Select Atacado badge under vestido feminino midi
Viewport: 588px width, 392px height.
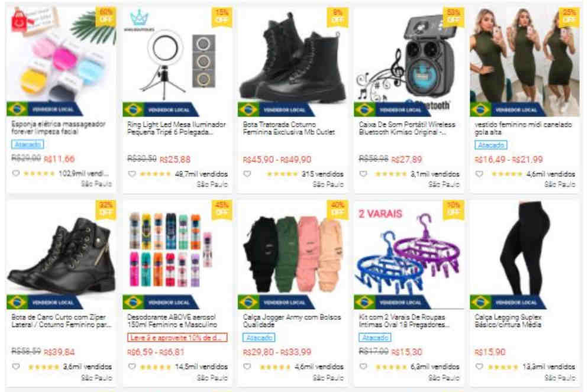(x=491, y=145)
